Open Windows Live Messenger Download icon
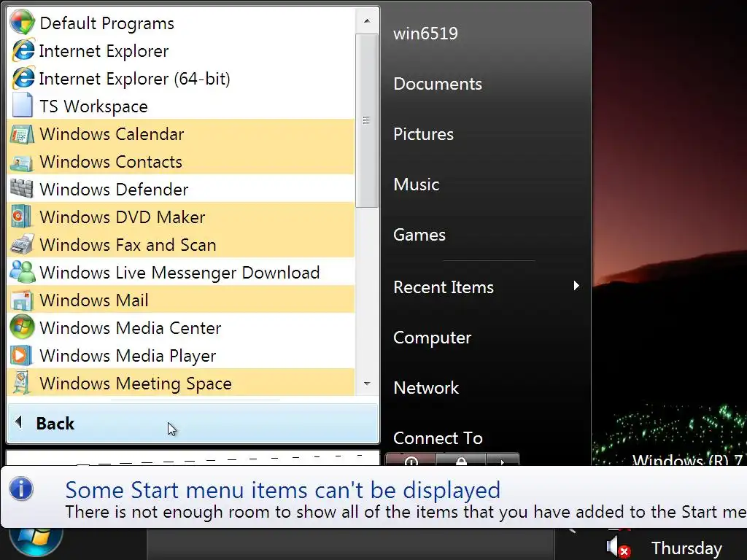The image size is (747, 560). (22, 272)
